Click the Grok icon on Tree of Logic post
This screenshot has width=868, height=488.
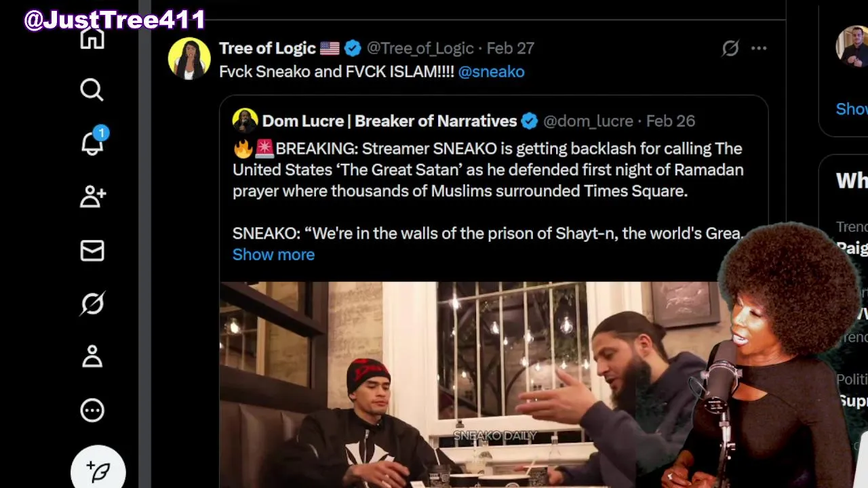click(x=730, y=48)
